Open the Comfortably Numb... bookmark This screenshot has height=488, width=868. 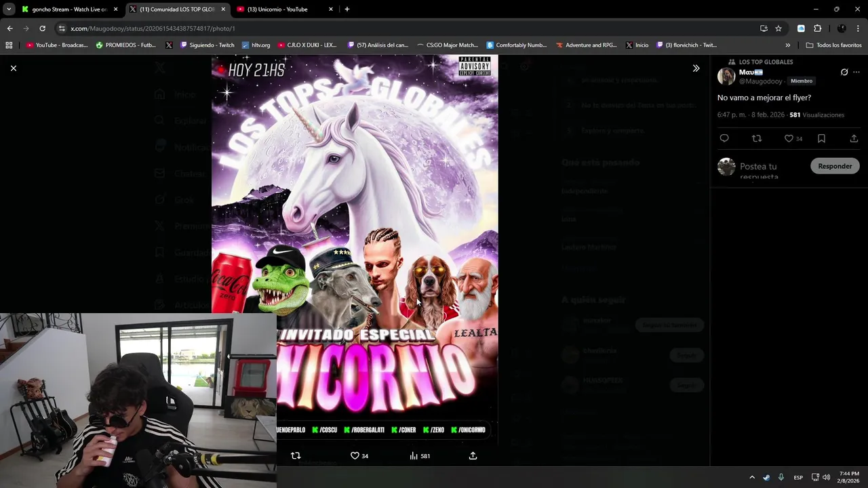click(517, 45)
